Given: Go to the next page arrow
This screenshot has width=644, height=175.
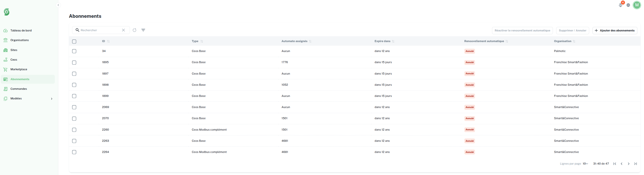Looking at the screenshot, I should pos(629,164).
